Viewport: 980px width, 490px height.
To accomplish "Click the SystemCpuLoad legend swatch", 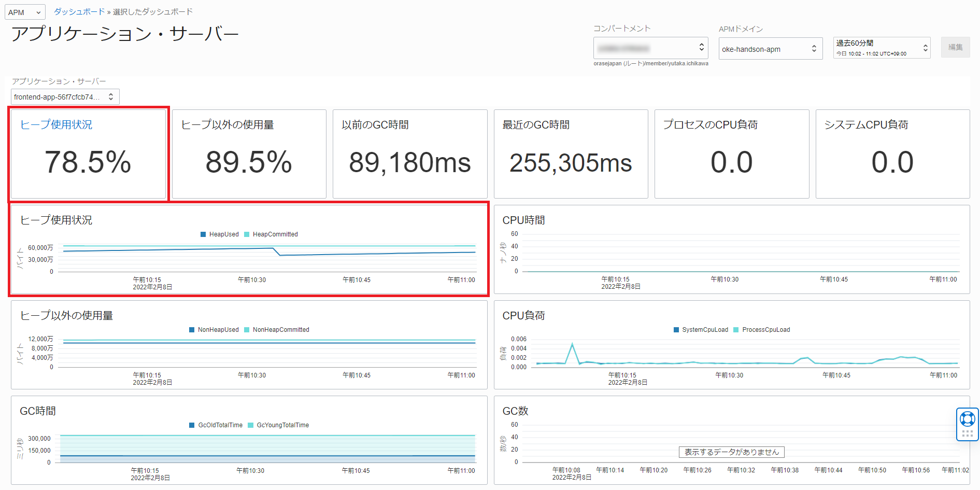I will pyautogui.click(x=676, y=330).
